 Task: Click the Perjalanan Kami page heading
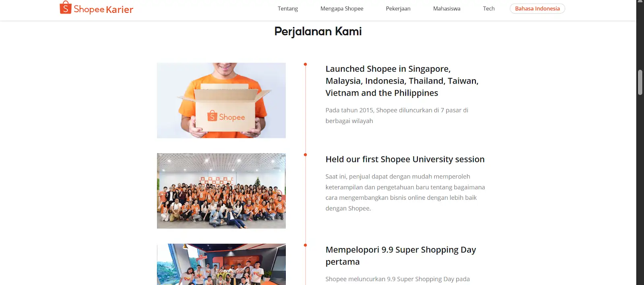[318, 31]
